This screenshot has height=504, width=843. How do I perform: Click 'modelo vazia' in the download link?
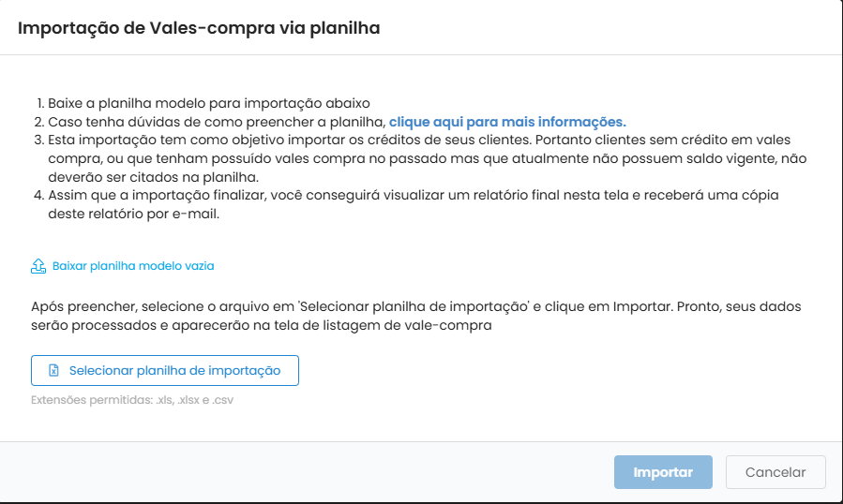181,266
